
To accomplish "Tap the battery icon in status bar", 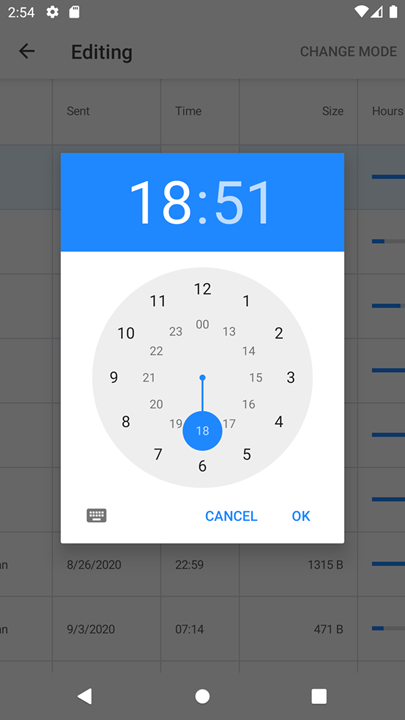I will point(394,12).
